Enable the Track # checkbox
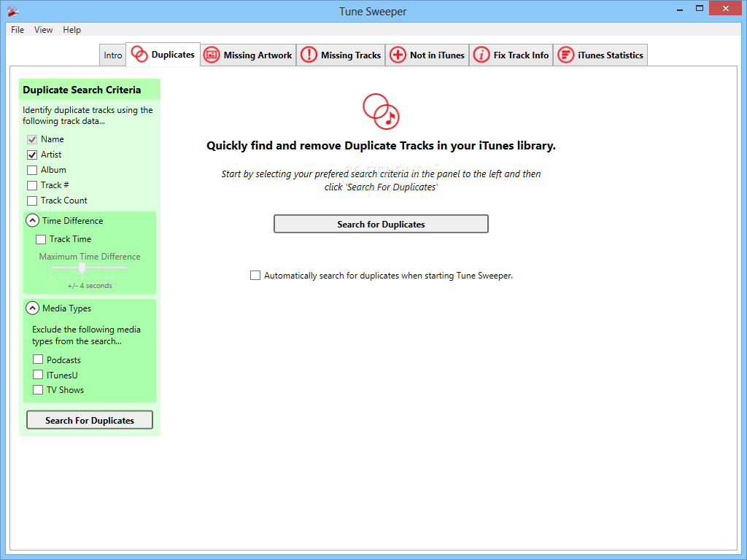Image resolution: width=747 pixels, height=560 pixels. point(32,185)
